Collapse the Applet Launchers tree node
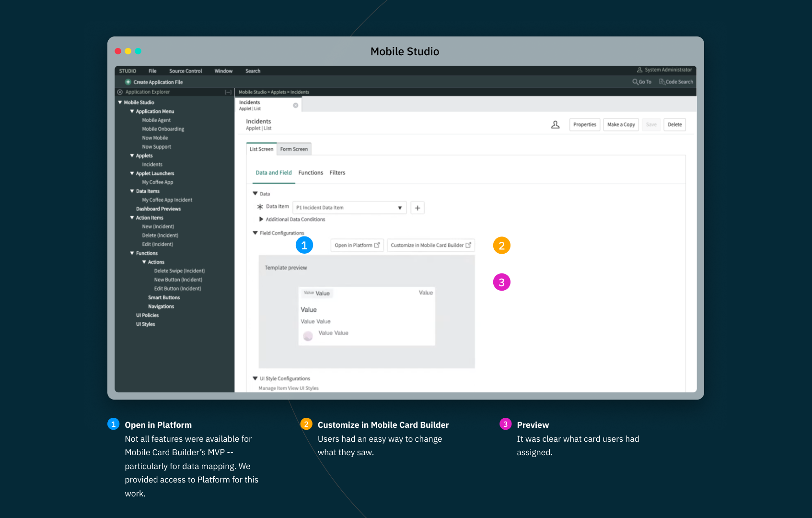This screenshot has width=812, height=518. pos(132,173)
